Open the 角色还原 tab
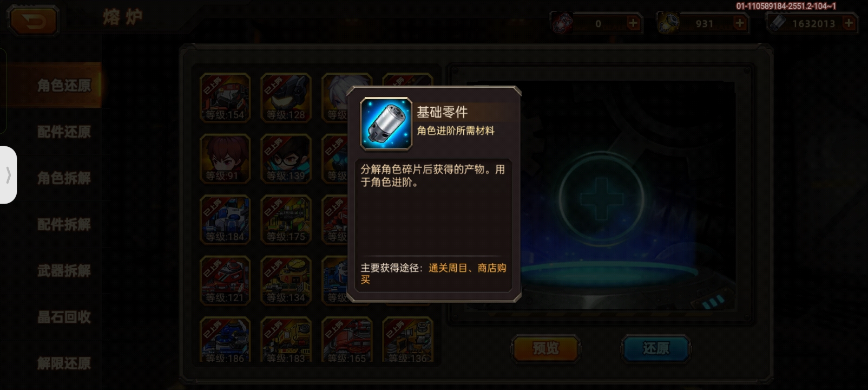868x390 pixels. point(64,86)
